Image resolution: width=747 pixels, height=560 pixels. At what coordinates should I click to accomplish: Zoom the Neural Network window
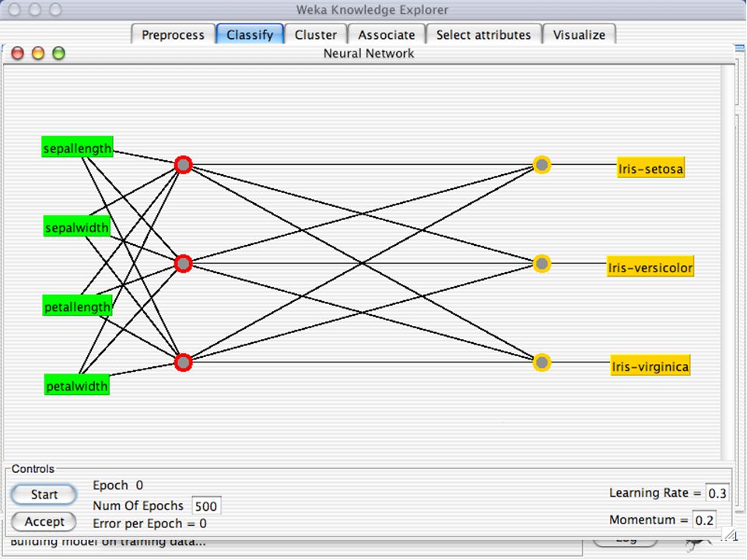point(58,54)
